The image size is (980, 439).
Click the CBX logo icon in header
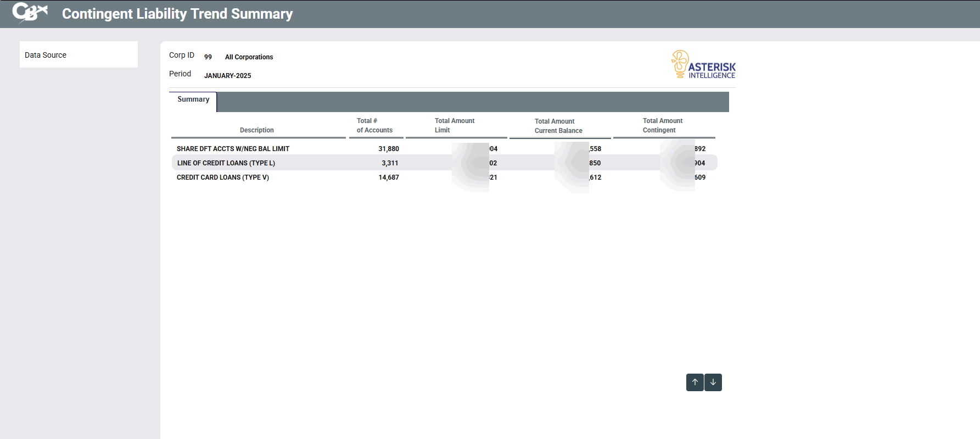pyautogui.click(x=30, y=13)
